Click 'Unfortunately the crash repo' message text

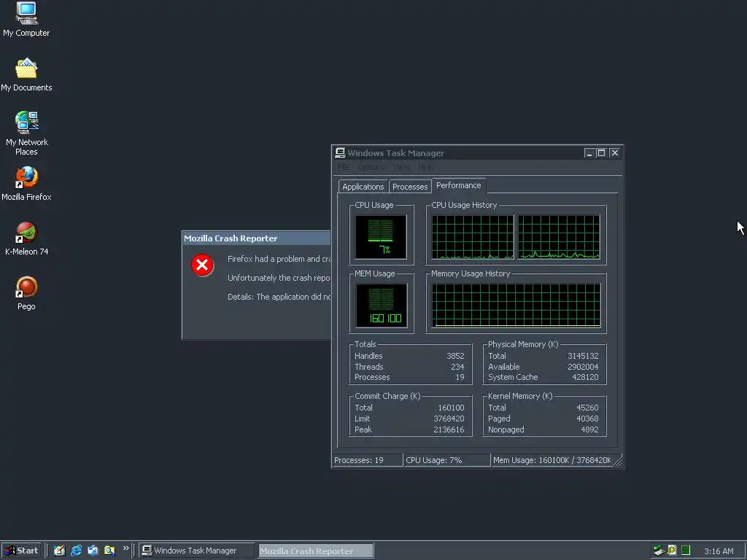click(x=279, y=278)
